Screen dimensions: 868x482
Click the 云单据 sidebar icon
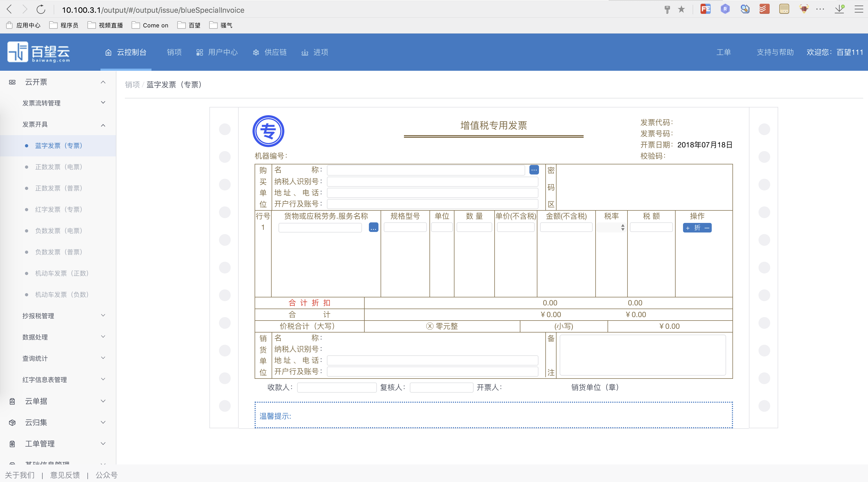[12, 401]
